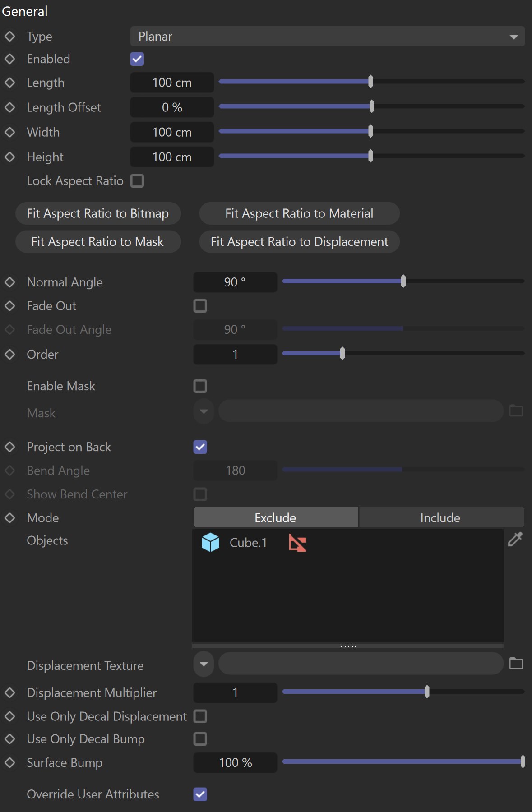Open the Type dropdown showing Planar
The width and height of the screenshot is (532, 812).
(328, 36)
